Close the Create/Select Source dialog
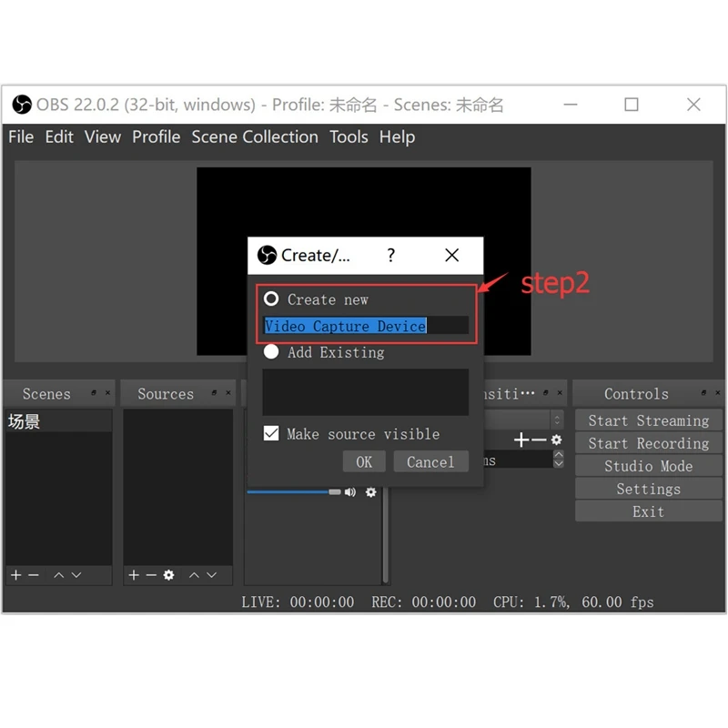This screenshot has height=728, width=728. (x=451, y=255)
